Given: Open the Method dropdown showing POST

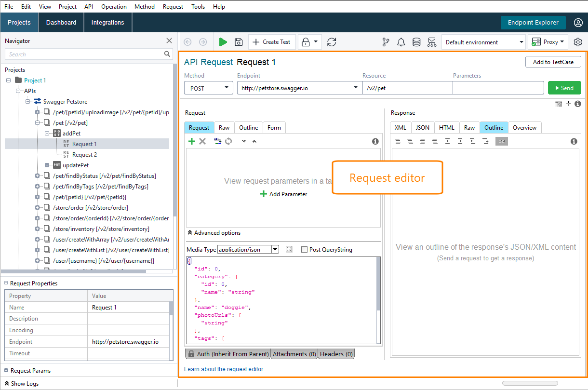Looking at the screenshot, I should (x=209, y=88).
